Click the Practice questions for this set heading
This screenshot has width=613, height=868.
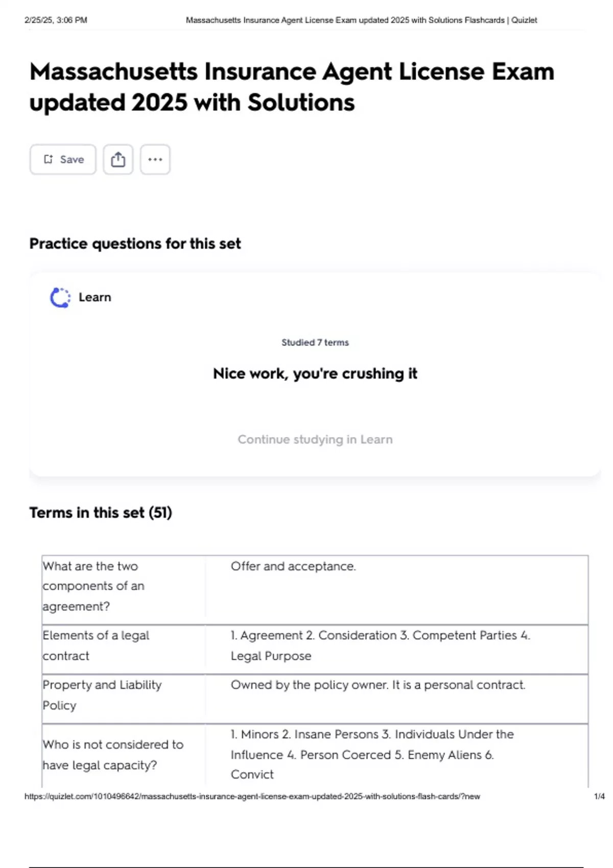(135, 244)
